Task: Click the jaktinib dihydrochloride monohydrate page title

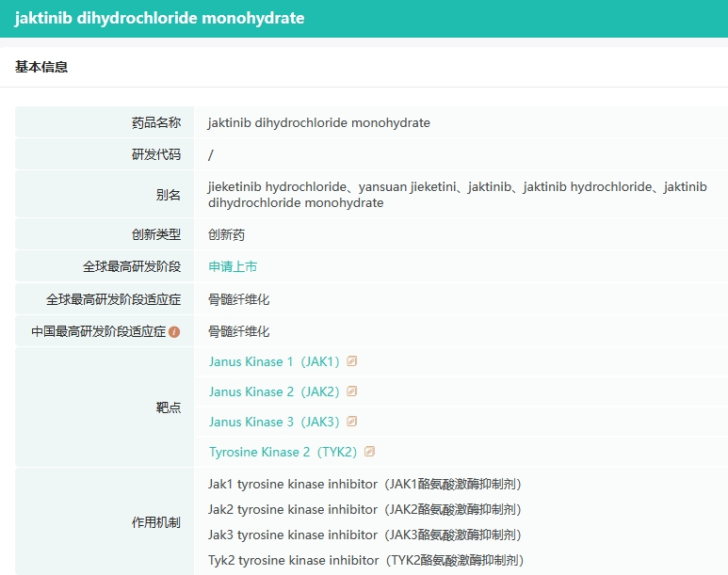Action: [x=159, y=18]
